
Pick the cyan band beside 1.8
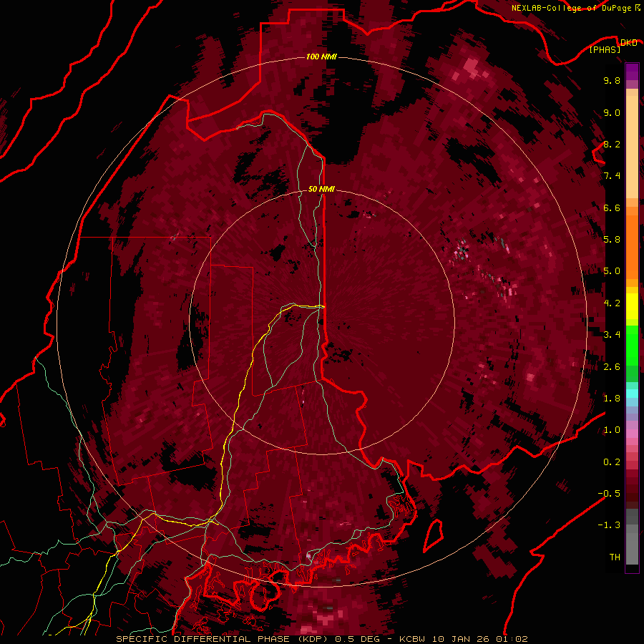click(x=632, y=394)
